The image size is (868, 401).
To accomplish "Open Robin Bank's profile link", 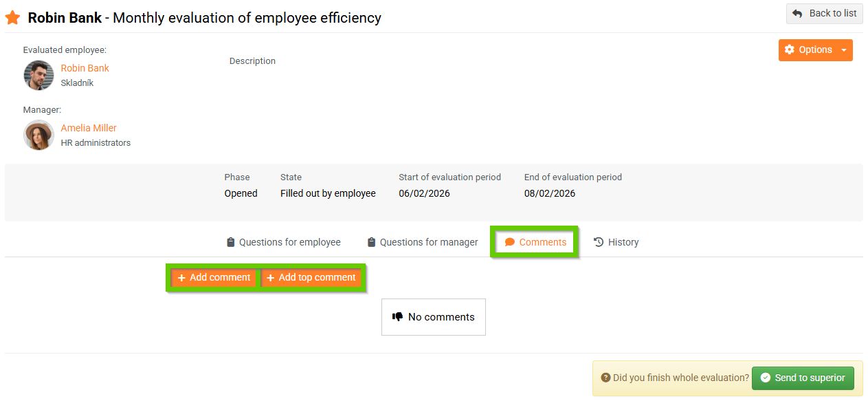I will click(x=85, y=68).
